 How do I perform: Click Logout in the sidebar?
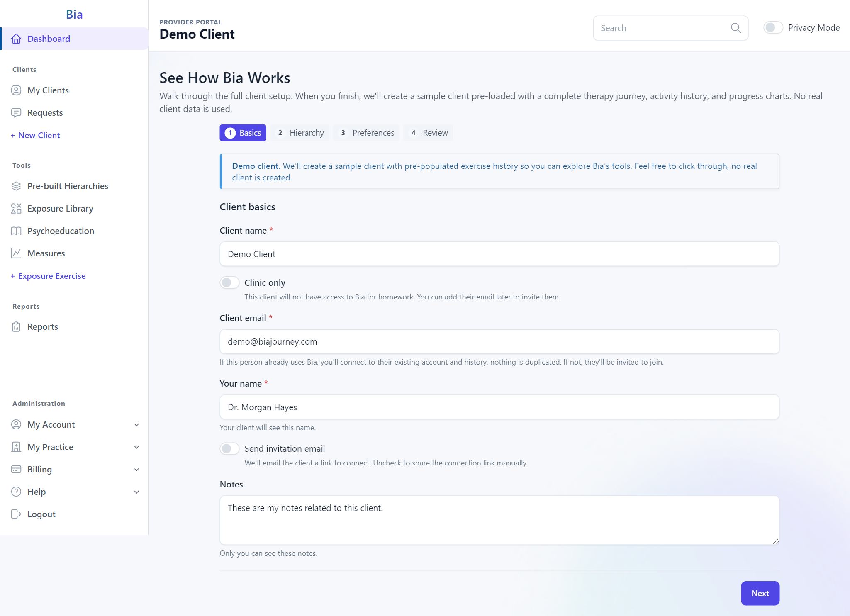coord(74,514)
